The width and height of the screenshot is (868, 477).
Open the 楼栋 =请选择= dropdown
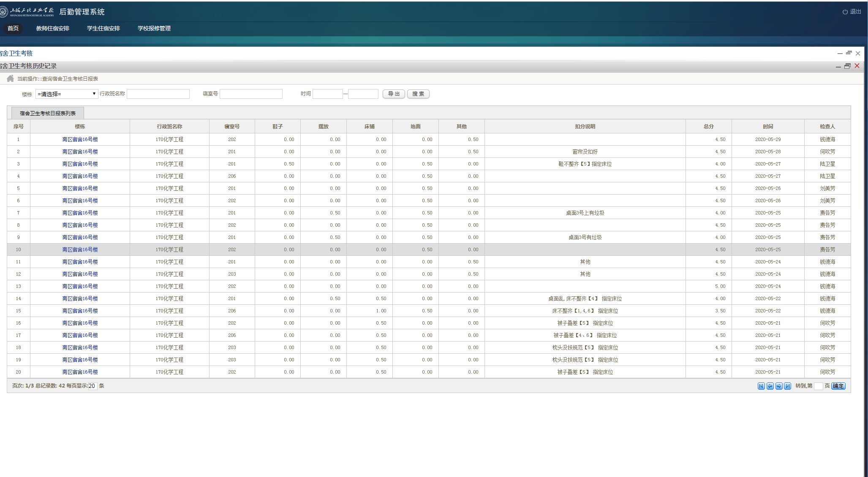[67, 94]
